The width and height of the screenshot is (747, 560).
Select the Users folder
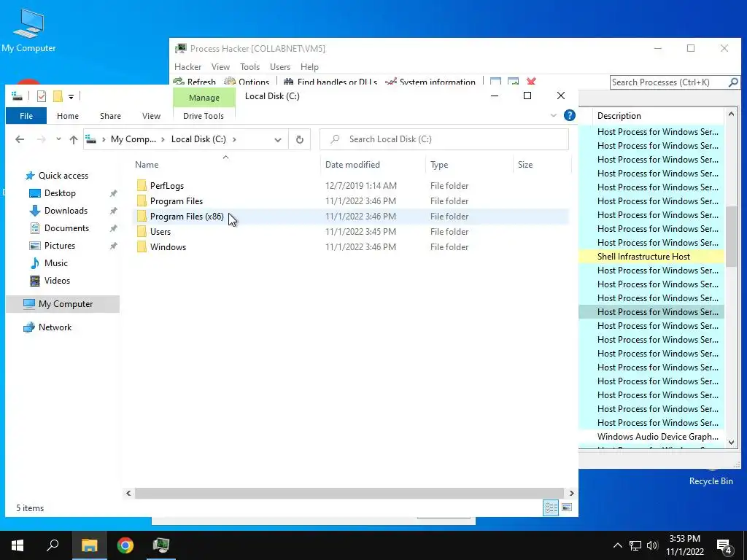tap(160, 231)
